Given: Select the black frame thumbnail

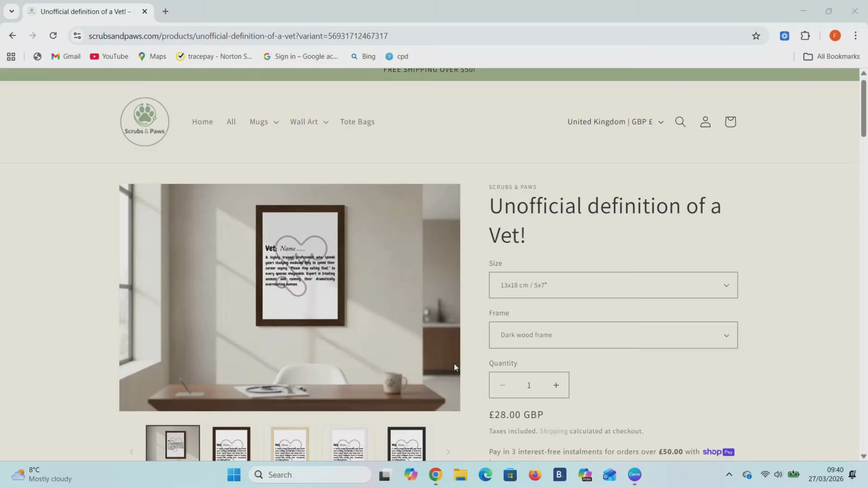Looking at the screenshot, I should pos(407,444).
